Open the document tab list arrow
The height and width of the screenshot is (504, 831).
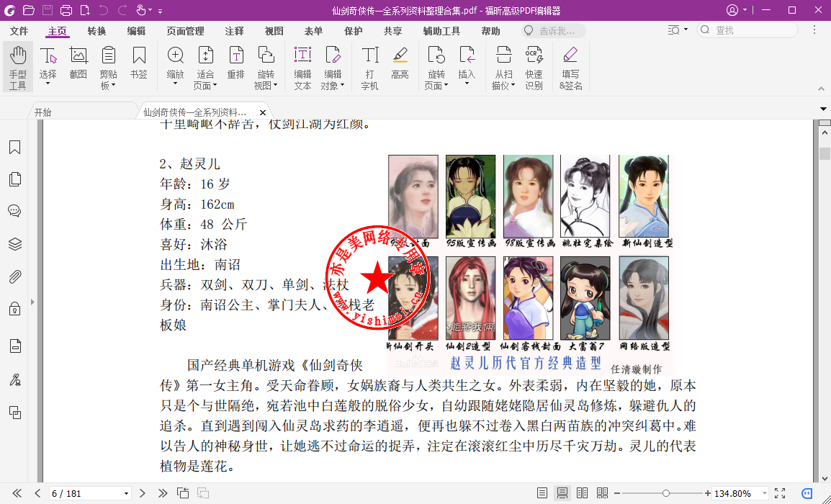pos(823,109)
